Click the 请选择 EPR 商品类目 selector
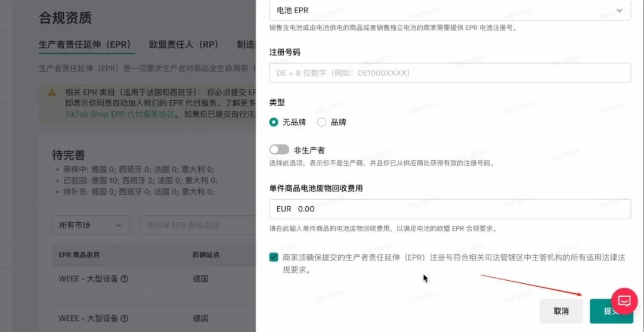Screen dimensions: 644x332 [197, 225]
